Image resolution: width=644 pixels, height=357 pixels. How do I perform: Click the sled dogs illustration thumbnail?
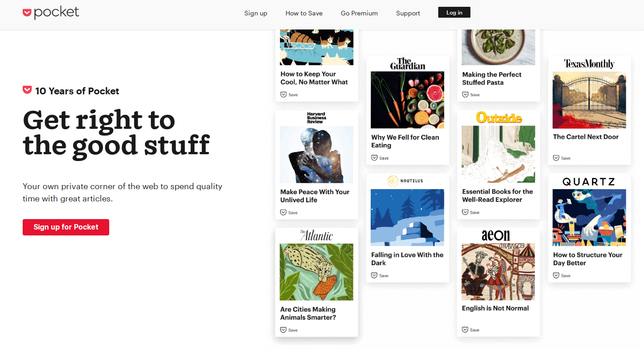(x=316, y=47)
